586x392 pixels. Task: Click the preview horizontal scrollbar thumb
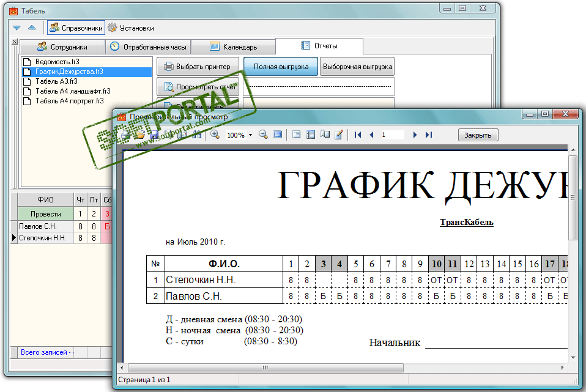point(265,368)
